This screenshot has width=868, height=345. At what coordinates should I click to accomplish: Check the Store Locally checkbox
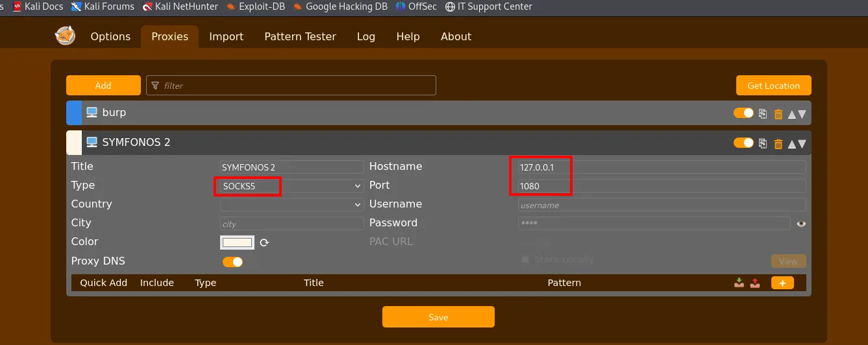tap(526, 259)
